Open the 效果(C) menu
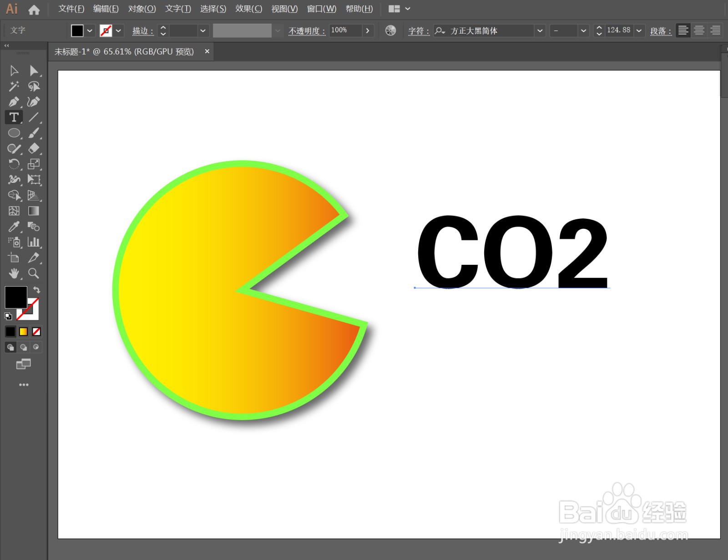This screenshot has height=560, width=728. (249, 9)
